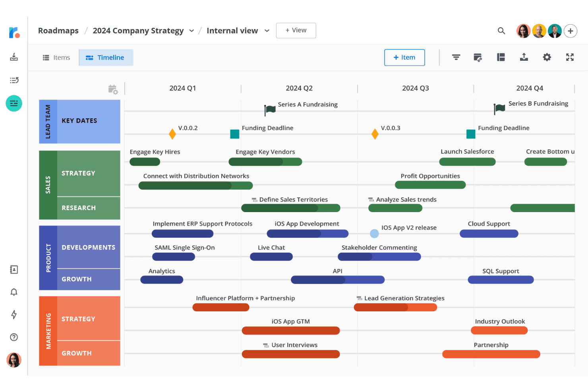Click the export upload icon
Image resolution: width=588 pixels, height=392 pixels.
point(524,57)
